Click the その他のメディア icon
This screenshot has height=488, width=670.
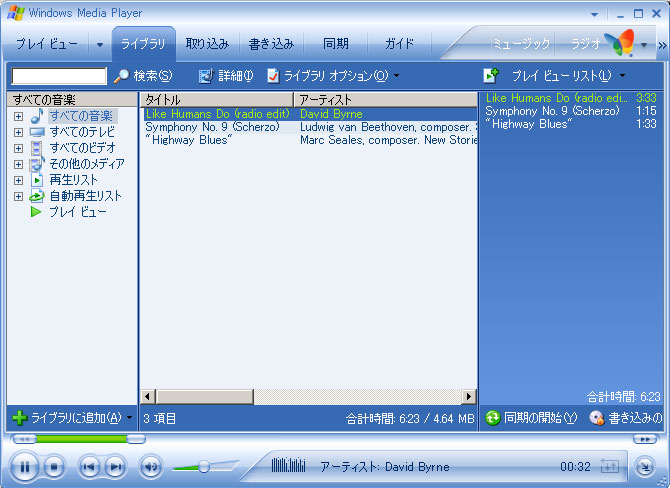pos(37,164)
